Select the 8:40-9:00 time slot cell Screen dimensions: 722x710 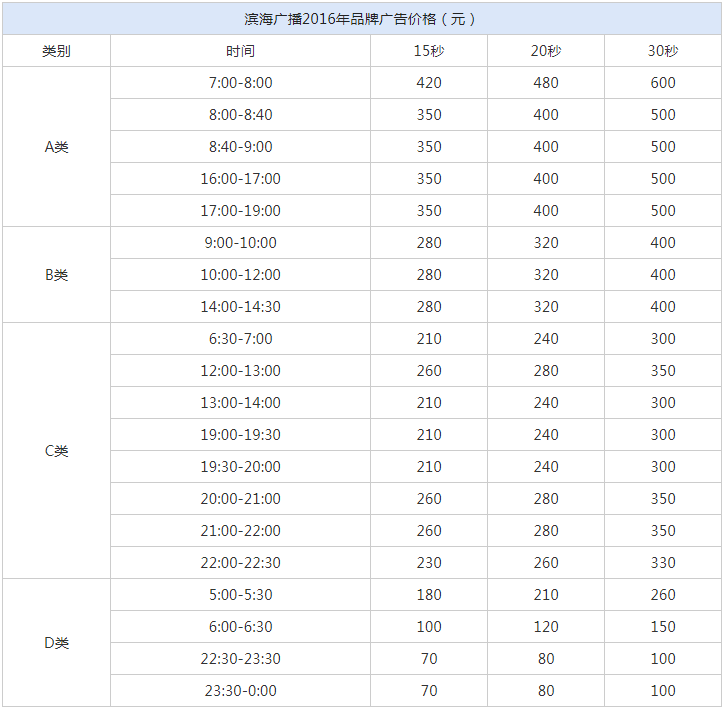pos(240,147)
